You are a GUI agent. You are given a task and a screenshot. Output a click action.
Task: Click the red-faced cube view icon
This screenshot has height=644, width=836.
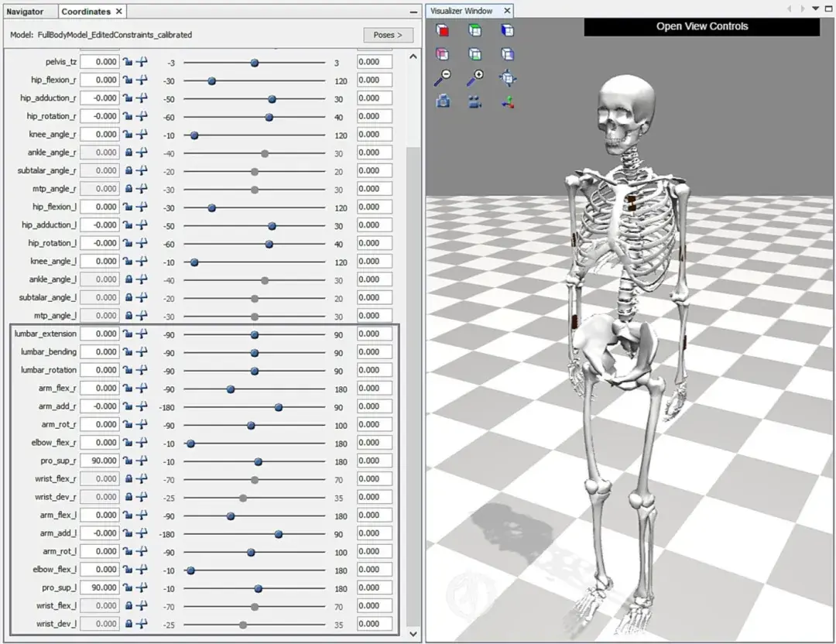pyautogui.click(x=442, y=31)
